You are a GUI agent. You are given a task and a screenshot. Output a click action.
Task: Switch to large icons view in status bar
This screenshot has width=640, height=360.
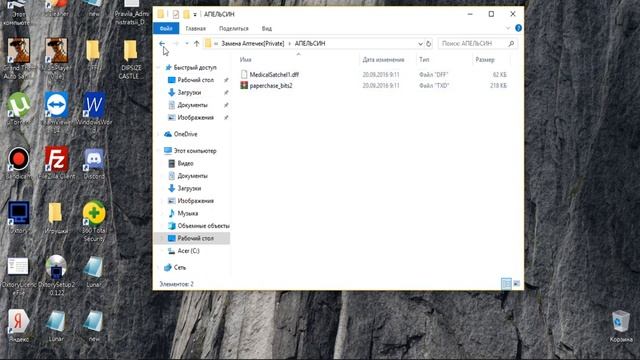[x=516, y=283]
